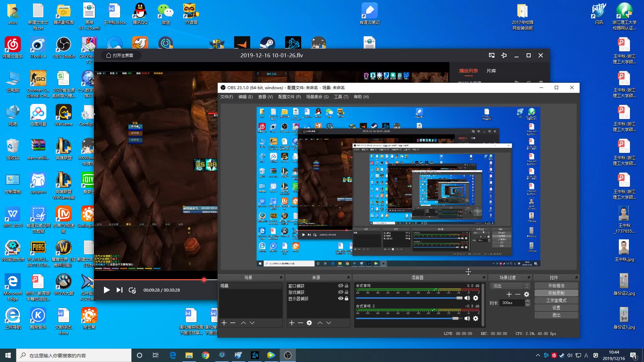The image size is (644, 362).
Task: Move source down in the sources list
Action: point(329,323)
